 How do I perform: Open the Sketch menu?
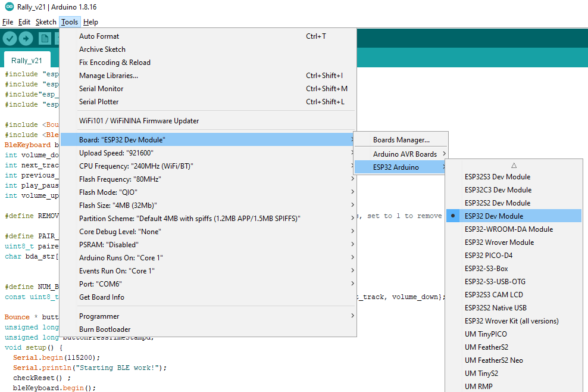coord(46,22)
